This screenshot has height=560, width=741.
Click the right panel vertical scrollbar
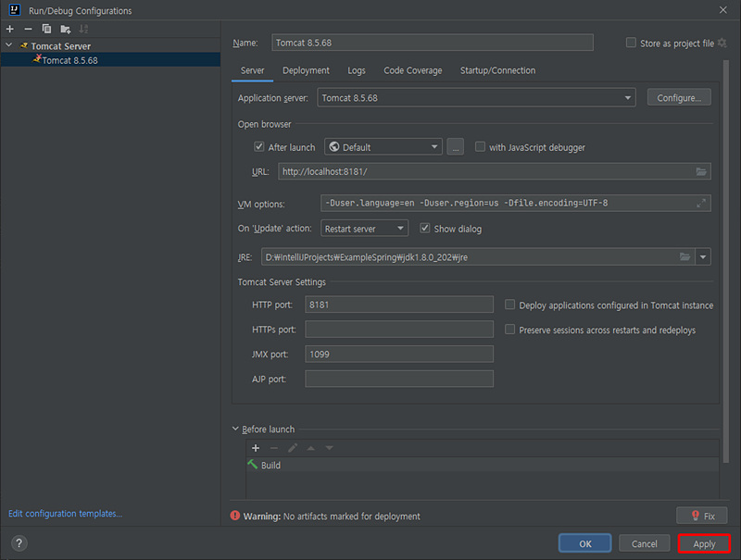726,261
